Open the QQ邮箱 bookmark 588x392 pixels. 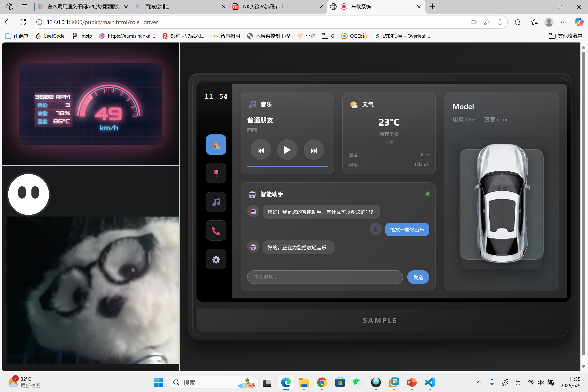pyautogui.click(x=354, y=36)
